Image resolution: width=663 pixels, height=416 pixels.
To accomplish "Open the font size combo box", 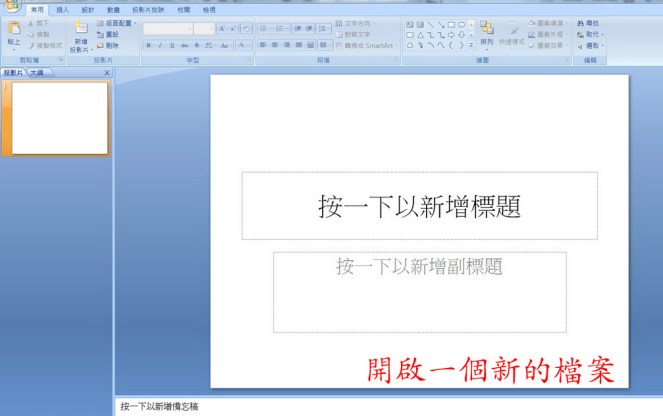I will (205, 28).
